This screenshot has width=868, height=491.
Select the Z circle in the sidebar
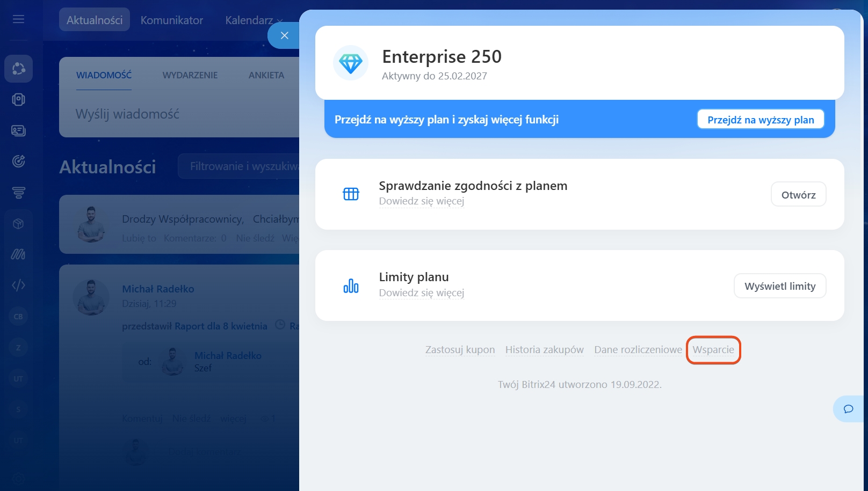18,348
